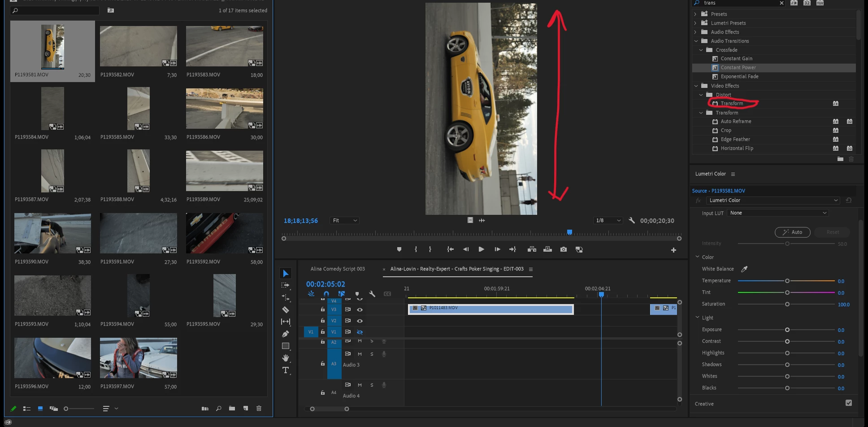Screen dimensions: 868x427
Task: Select the Pen tool
Action: click(x=285, y=334)
